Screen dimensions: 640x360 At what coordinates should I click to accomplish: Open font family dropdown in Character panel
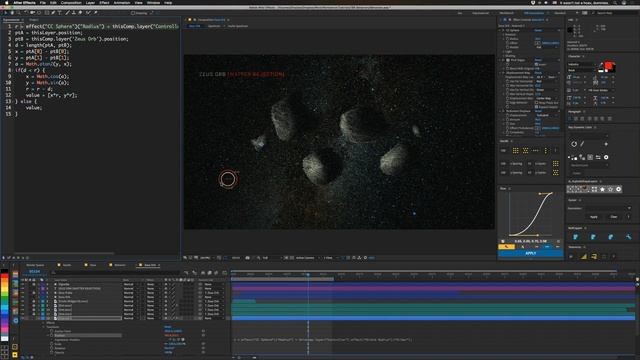(581, 64)
